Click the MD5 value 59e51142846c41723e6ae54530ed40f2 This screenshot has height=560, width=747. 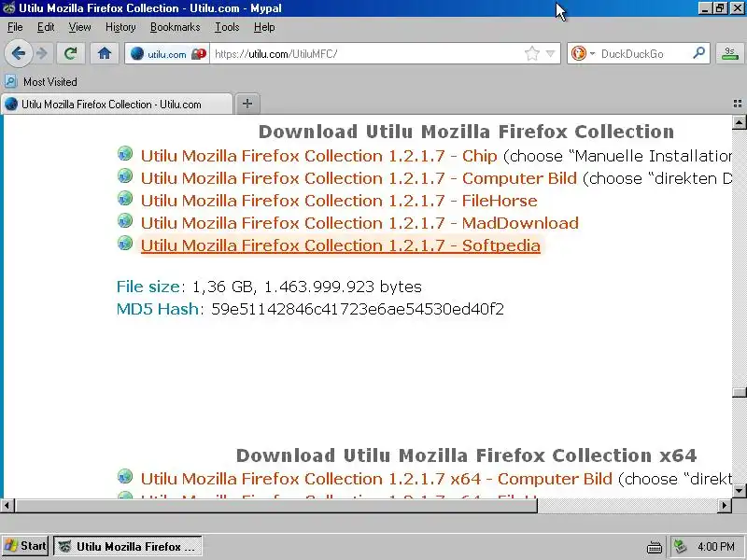(358, 309)
